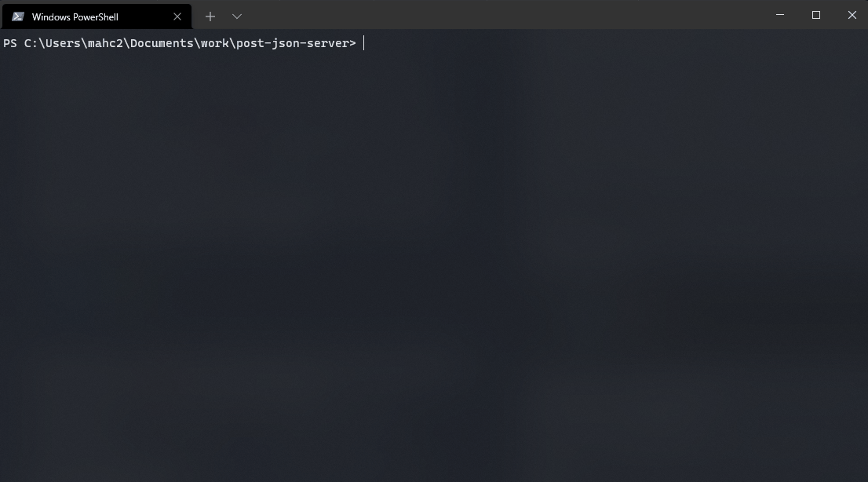
Task: Click the "mahc2" username in the path
Action: (105, 43)
